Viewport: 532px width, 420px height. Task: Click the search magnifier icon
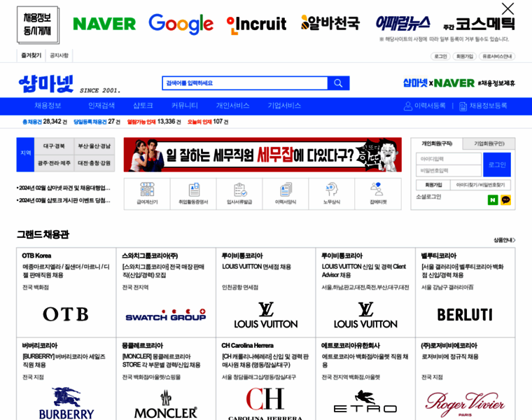(338, 83)
